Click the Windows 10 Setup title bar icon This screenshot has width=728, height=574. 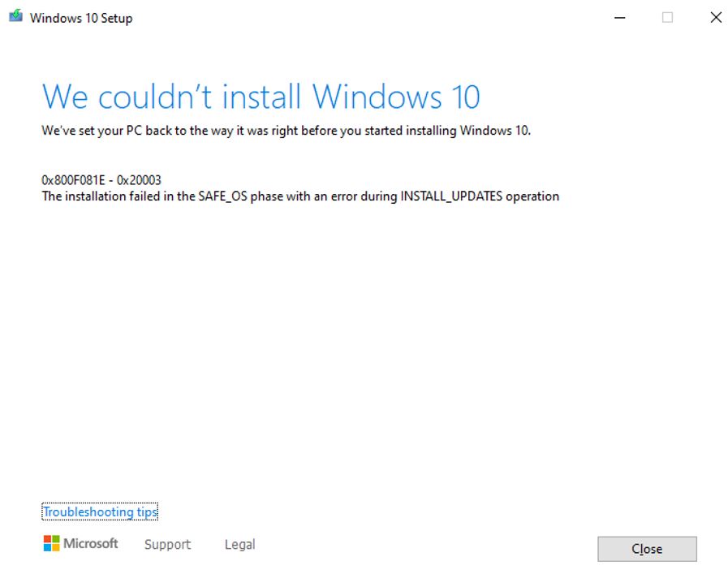click(x=15, y=16)
